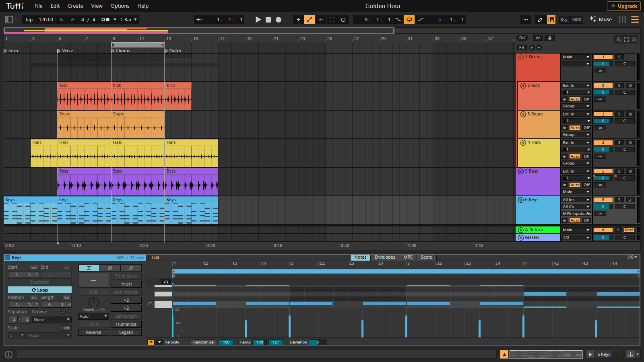Click the Reverse button

(x=93, y=333)
